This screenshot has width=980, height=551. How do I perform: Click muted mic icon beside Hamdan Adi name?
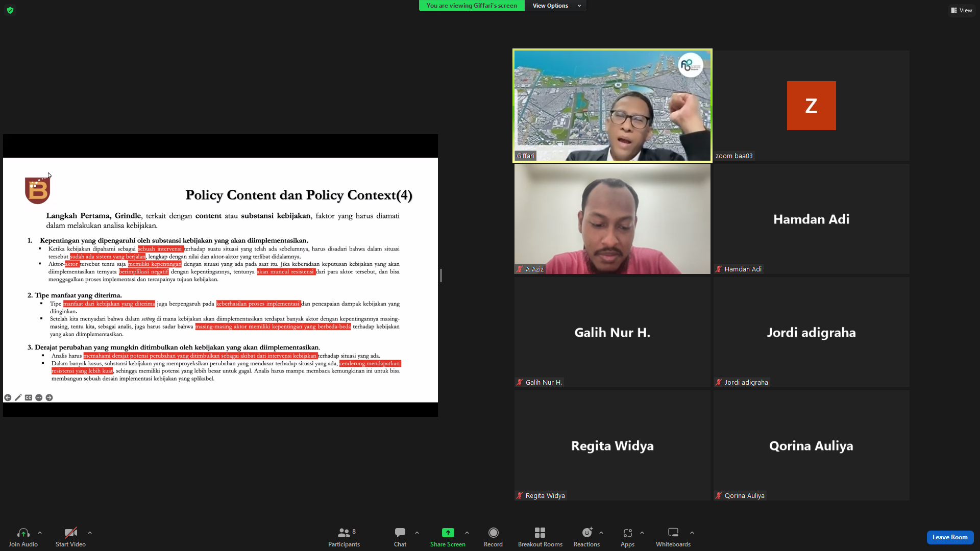719,269
